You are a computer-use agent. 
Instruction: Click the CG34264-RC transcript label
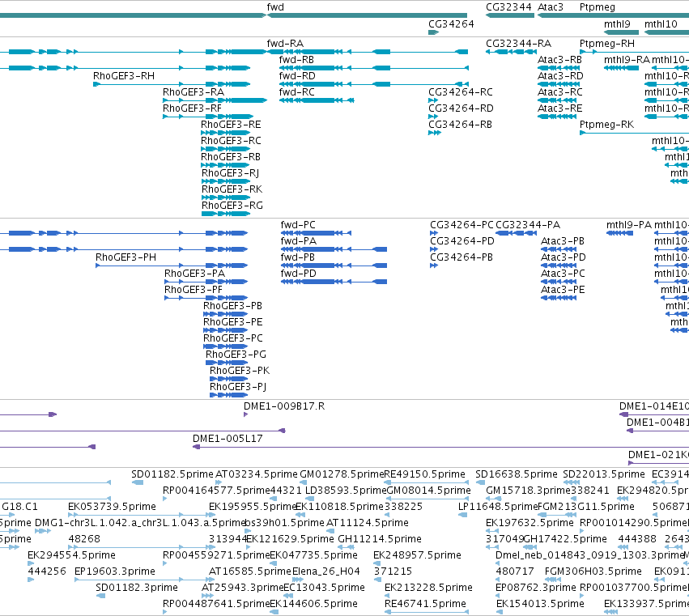(461, 92)
